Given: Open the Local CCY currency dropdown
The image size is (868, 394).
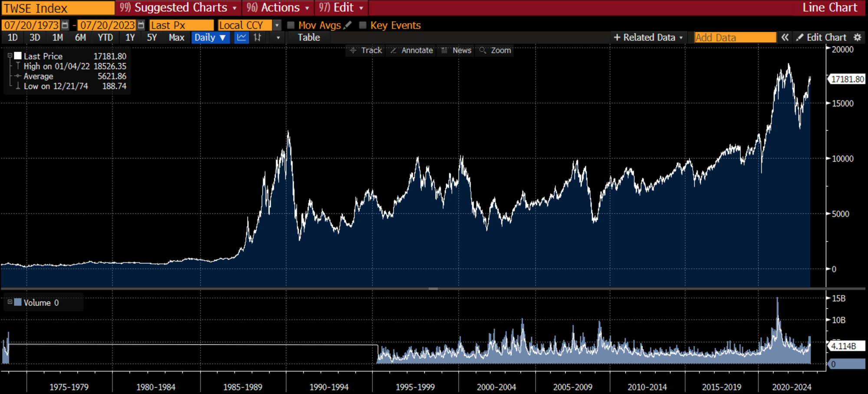Looking at the screenshot, I should click(x=277, y=25).
